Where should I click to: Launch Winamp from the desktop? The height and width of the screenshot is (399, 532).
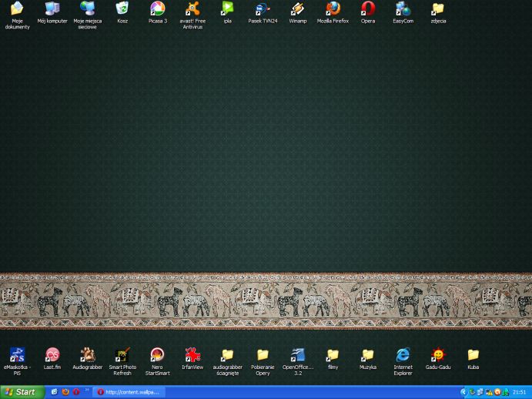(x=297, y=9)
